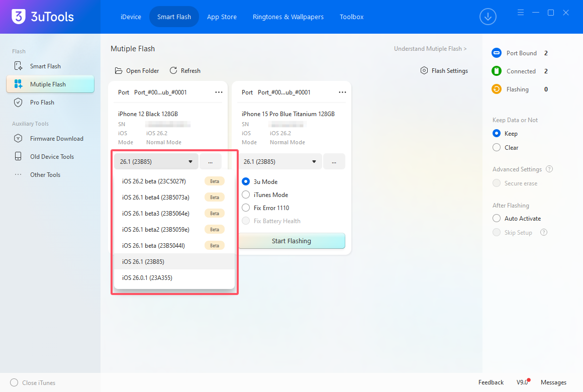Switch to the App Store tab
Image resolution: width=583 pixels, height=392 pixels.
pyautogui.click(x=222, y=17)
